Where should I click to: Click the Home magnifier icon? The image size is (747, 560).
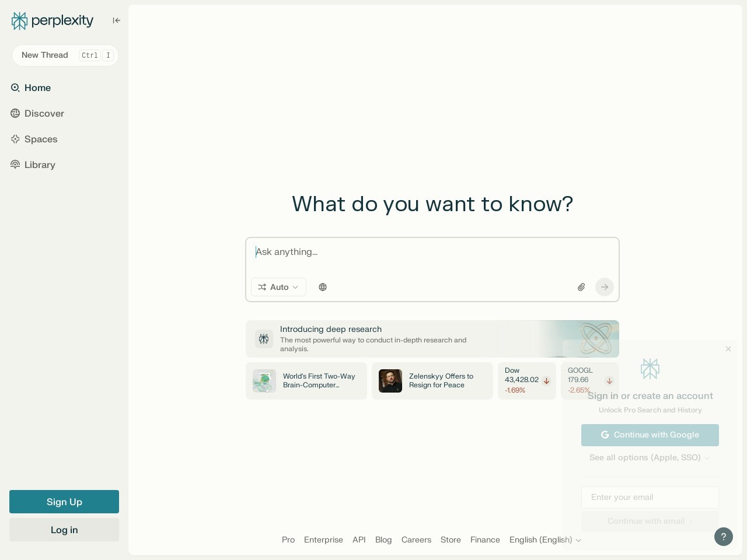(15, 87)
